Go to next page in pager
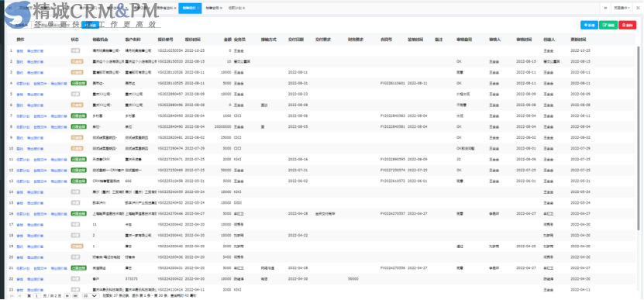Screen dimensions: 644x300 tap(67, 295)
